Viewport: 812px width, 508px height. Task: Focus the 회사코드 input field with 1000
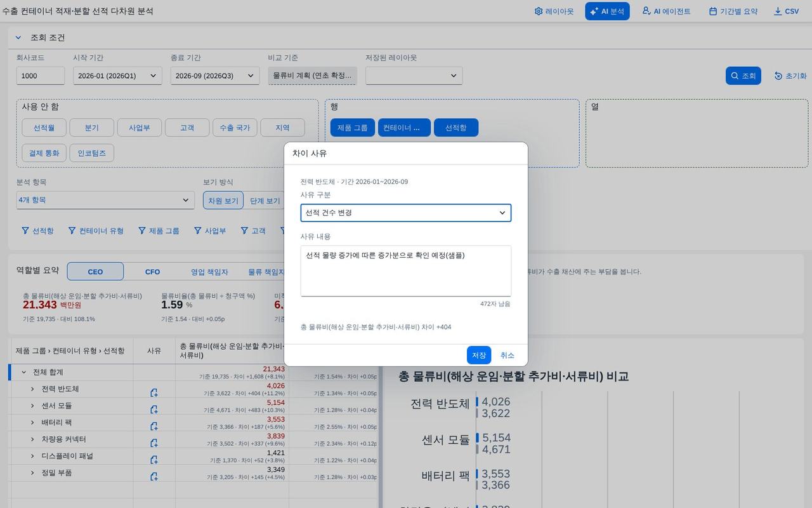pyautogui.click(x=41, y=76)
